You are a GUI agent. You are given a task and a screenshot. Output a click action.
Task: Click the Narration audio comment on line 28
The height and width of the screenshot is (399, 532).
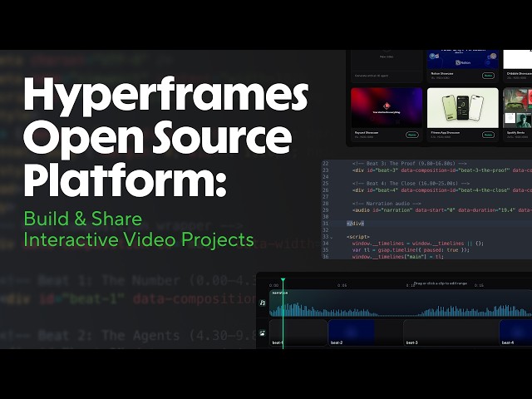tap(387, 204)
